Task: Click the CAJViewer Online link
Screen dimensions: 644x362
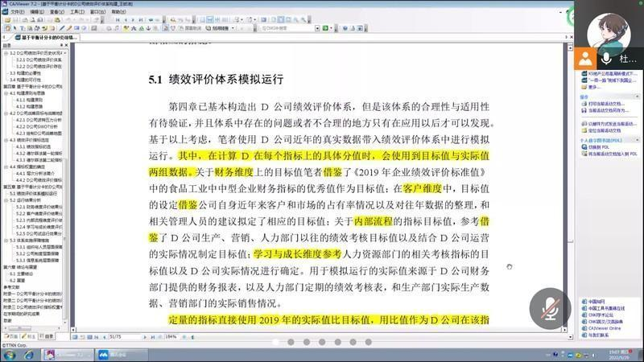Action: tap(604, 328)
